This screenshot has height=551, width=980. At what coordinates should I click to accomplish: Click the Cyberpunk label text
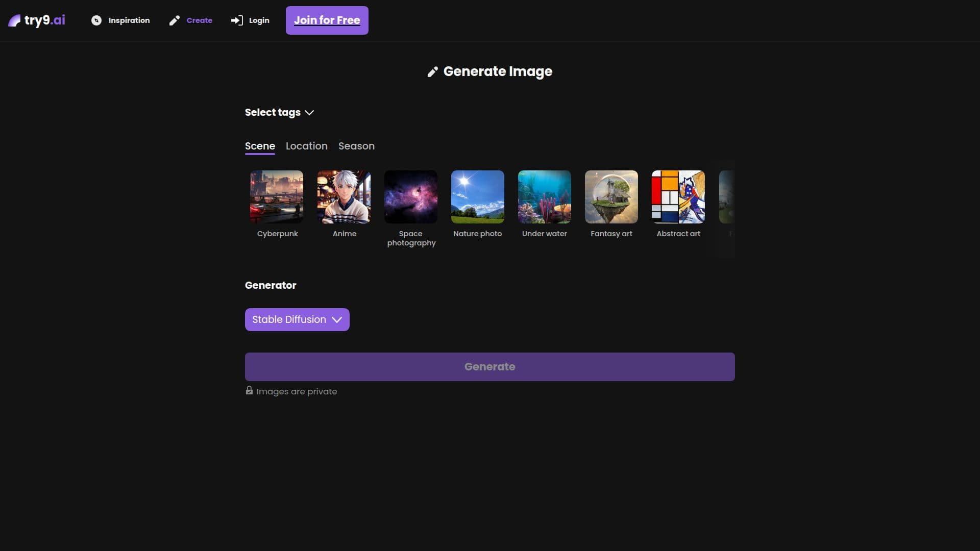click(277, 234)
